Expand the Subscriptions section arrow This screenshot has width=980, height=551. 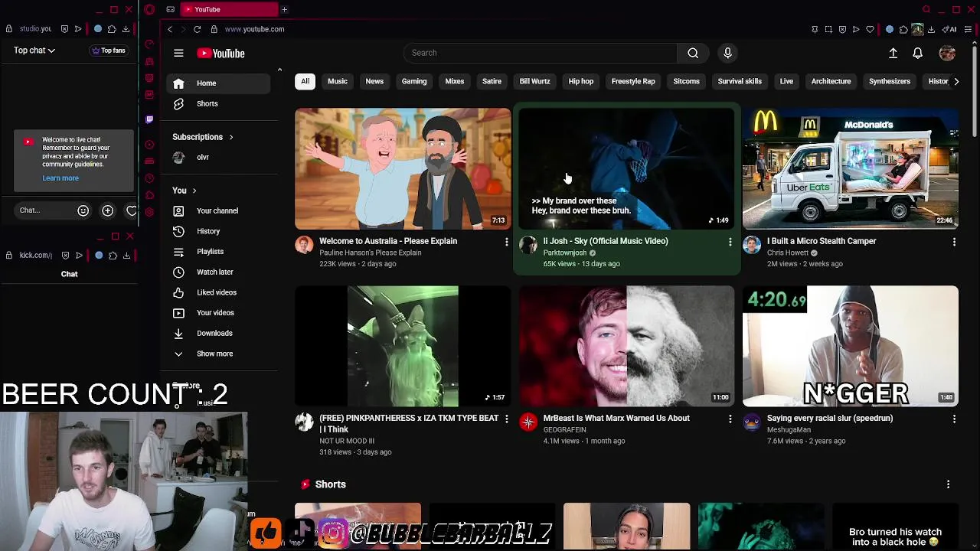[230, 137]
